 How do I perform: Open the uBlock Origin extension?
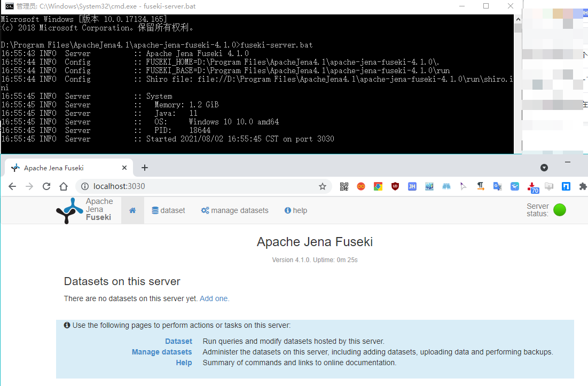395,186
